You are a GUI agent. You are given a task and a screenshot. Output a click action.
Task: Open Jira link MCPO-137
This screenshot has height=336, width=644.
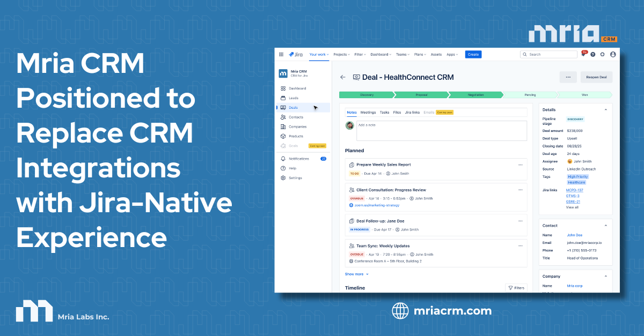pyautogui.click(x=575, y=190)
